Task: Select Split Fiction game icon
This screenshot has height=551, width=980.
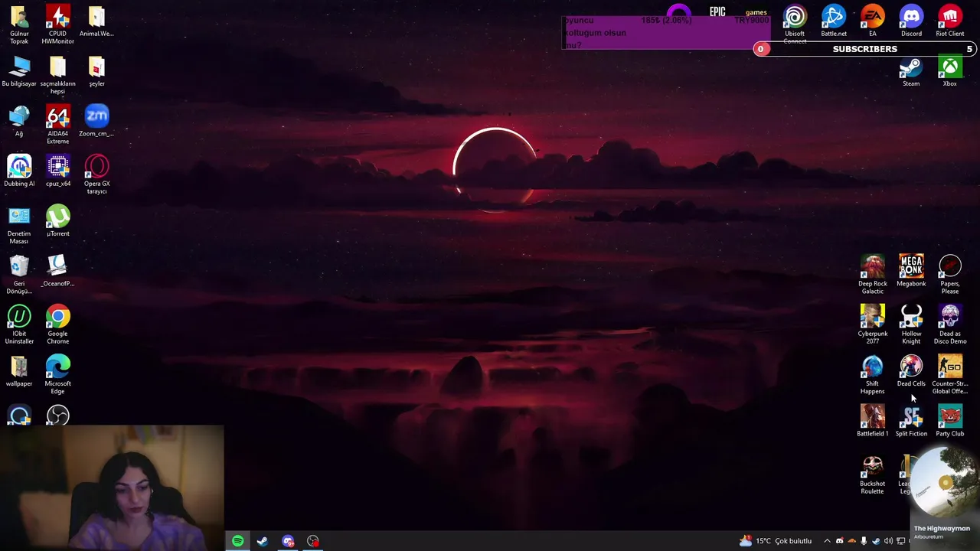Action: click(x=911, y=421)
